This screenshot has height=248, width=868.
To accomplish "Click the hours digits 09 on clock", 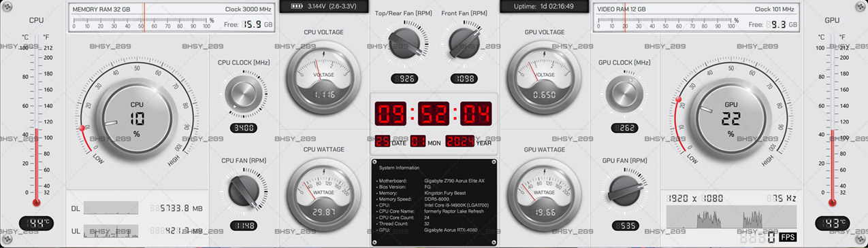I will click(x=390, y=113).
